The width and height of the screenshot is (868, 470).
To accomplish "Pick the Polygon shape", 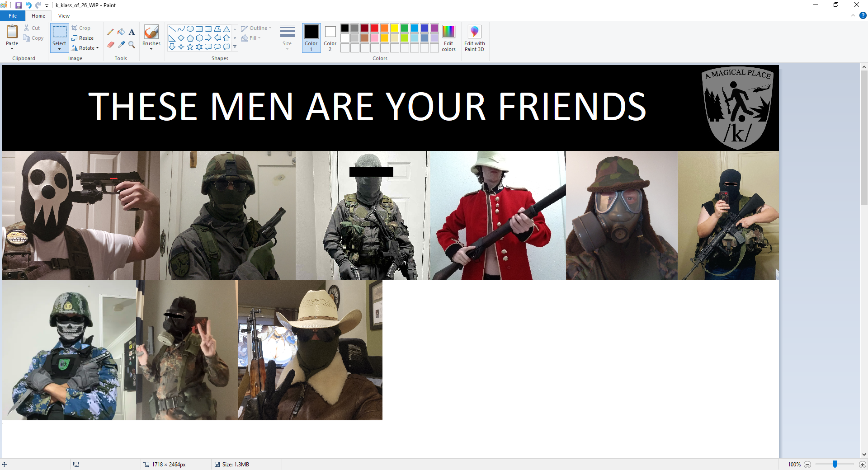I will [217, 29].
